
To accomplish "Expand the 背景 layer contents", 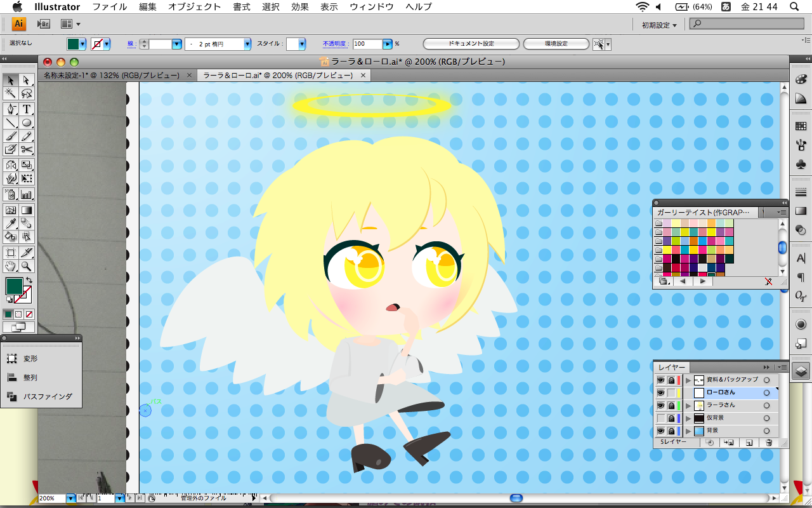I will (688, 431).
